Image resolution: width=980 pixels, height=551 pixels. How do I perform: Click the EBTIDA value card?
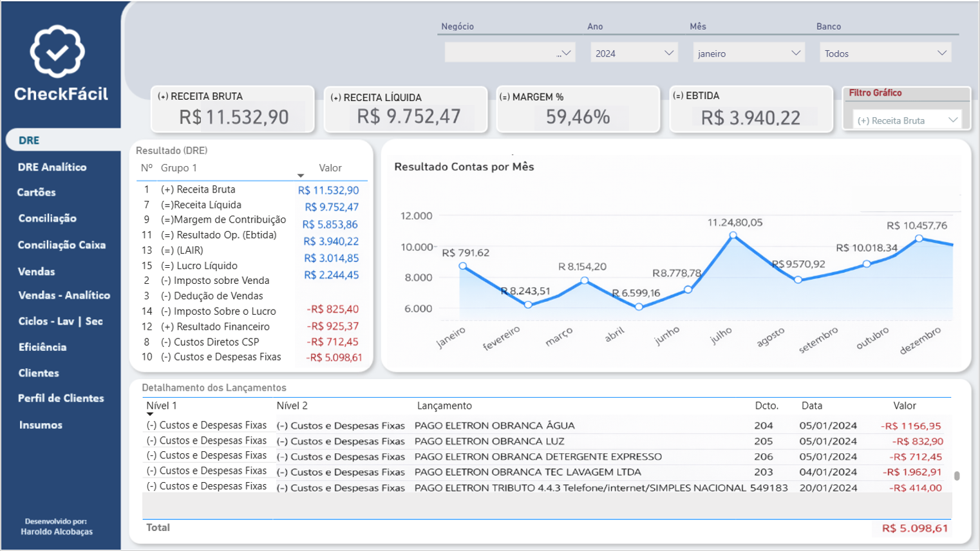(750, 109)
